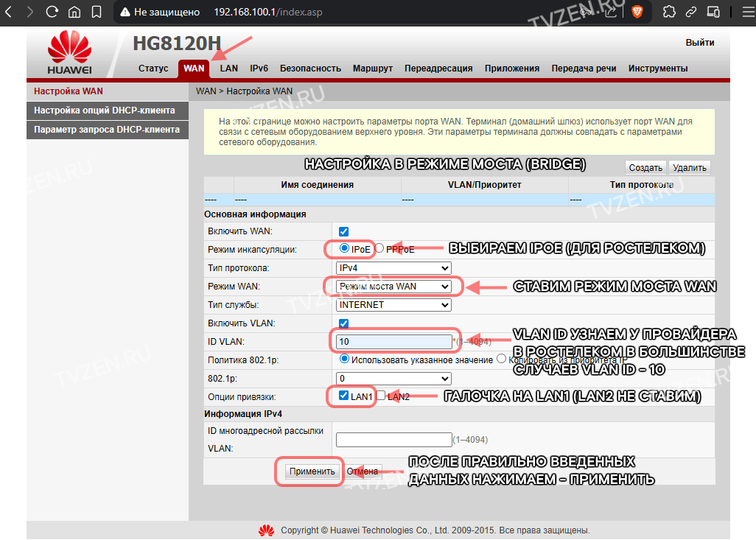The image size is (756, 540).
Task: Switch to Передача речи tab
Action: (584, 69)
